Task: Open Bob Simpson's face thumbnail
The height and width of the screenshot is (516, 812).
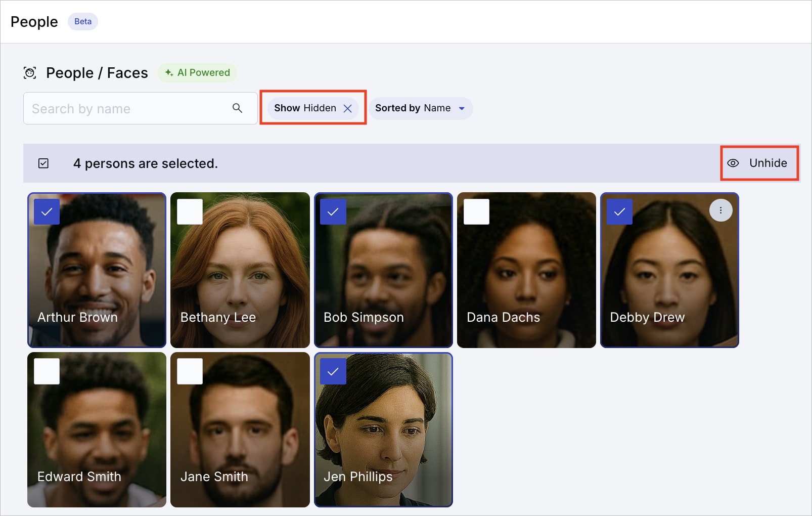Action: [383, 270]
